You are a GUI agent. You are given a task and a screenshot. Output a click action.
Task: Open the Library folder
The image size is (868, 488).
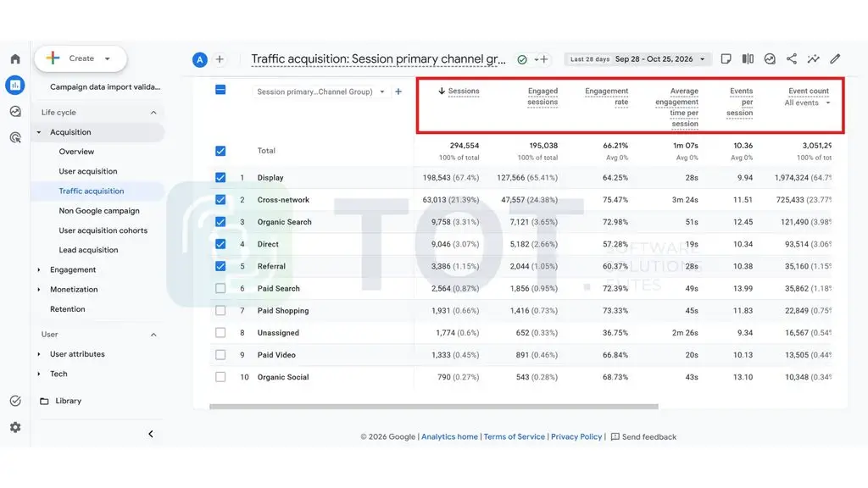click(61, 401)
